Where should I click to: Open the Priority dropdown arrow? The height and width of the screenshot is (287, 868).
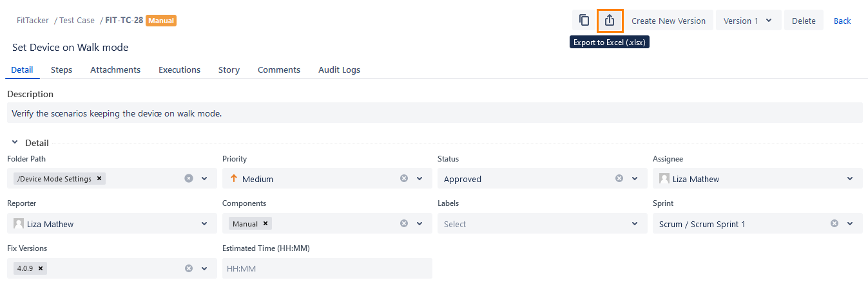click(x=420, y=178)
